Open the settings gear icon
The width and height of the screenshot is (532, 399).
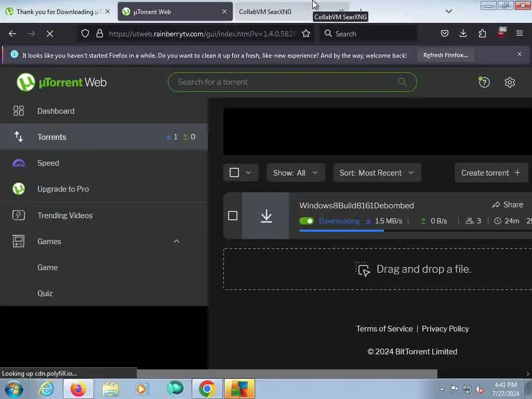point(510,82)
